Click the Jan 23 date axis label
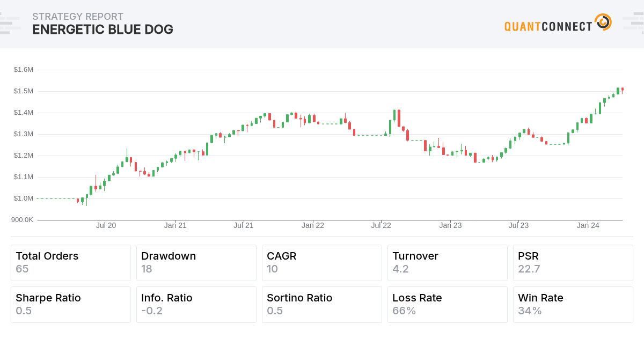The width and height of the screenshot is (644, 339). [x=450, y=226]
